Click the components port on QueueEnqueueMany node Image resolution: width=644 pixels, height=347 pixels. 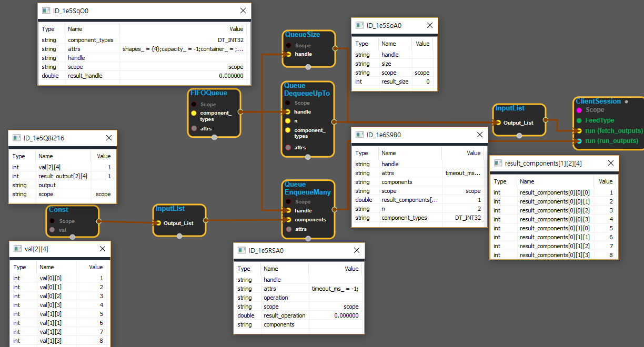tap(288, 220)
